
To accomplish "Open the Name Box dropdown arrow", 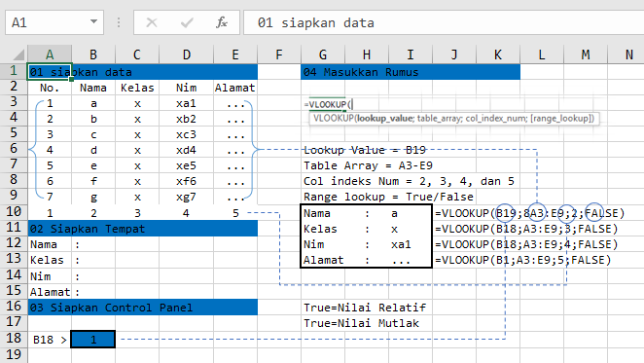I will [93, 21].
